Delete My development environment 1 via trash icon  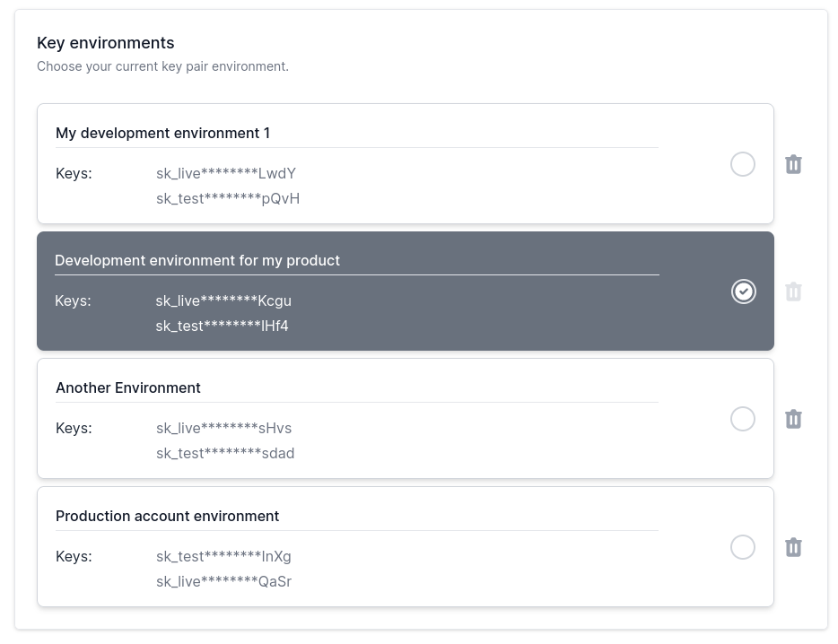click(793, 164)
